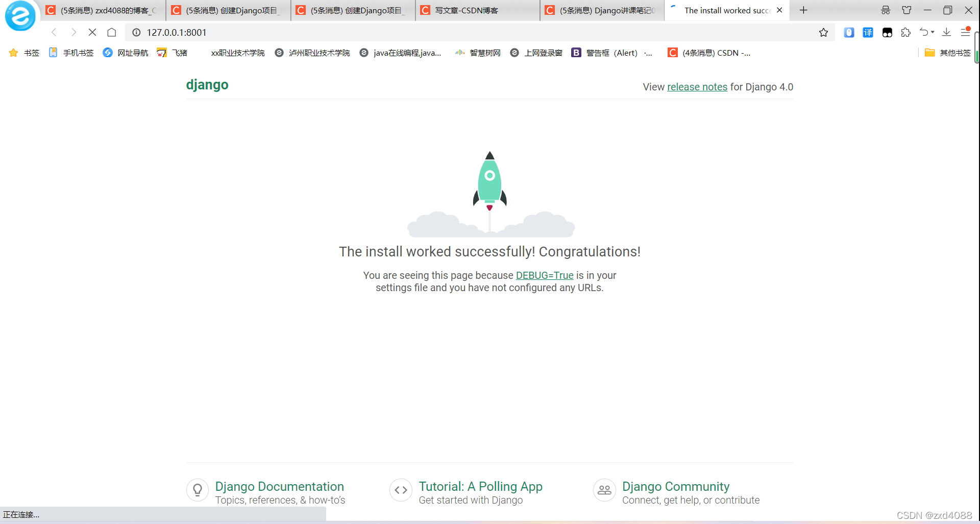The width and height of the screenshot is (980, 524).
Task: Click the 360 browser logo icon
Action: 20,16
